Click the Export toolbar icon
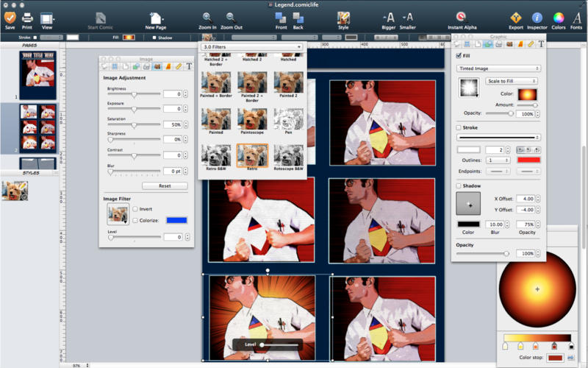Viewport: 588px width, 368px height. [x=516, y=17]
